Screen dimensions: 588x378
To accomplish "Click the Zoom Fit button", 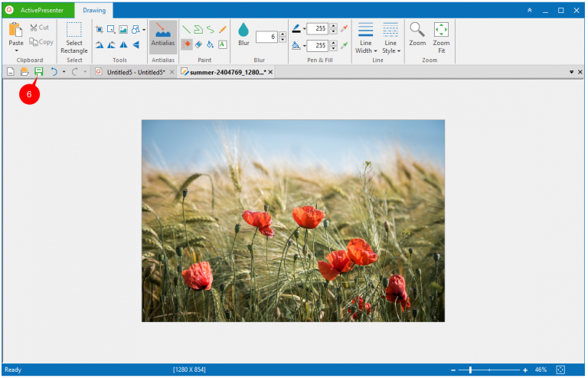I will click(x=441, y=37).
